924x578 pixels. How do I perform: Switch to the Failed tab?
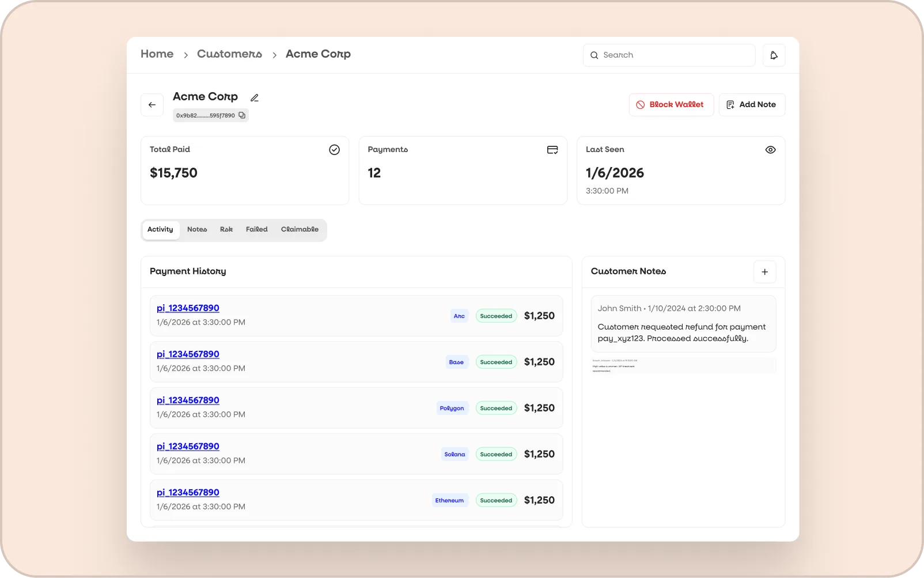click(x=257, y=230)
